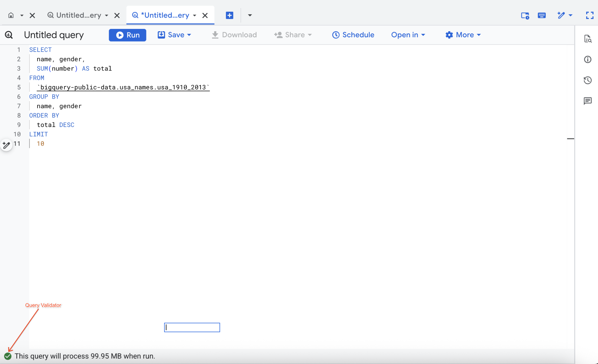Open the table info panel
The width and height of the screenshot is (598, 364).
click(588, 59)
